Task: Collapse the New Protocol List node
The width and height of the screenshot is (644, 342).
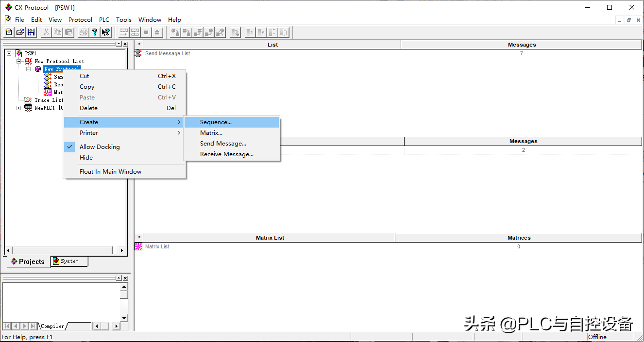Action: tap(19, 61)
